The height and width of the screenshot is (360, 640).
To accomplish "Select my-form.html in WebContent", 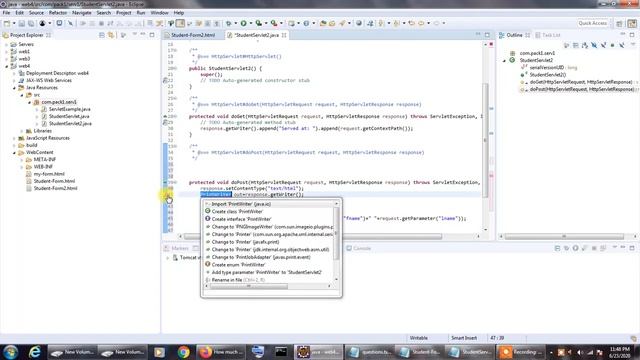I will (49, 174).
